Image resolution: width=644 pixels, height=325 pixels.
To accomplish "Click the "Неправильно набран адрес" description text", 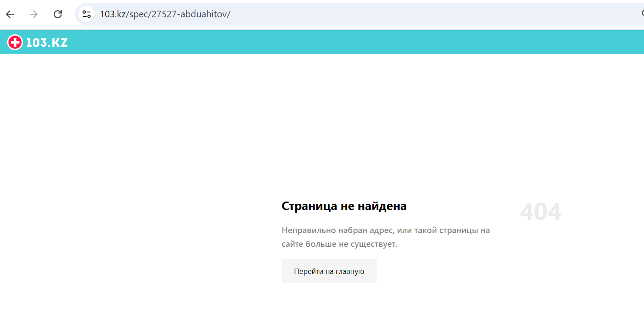I will point(386,237).
